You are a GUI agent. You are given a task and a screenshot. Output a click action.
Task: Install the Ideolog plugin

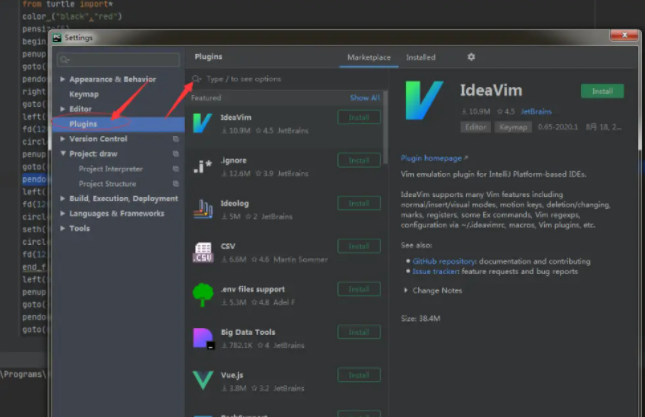pyautogui.click(x=359, y=204)
